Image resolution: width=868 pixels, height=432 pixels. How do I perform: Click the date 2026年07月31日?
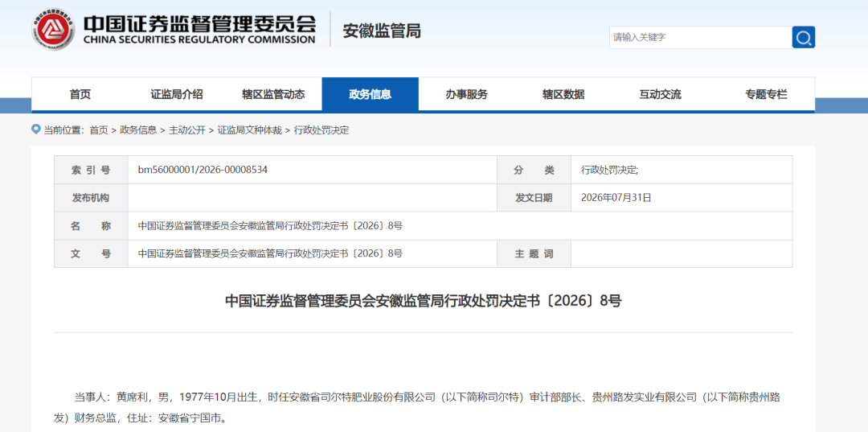[616, 198]
